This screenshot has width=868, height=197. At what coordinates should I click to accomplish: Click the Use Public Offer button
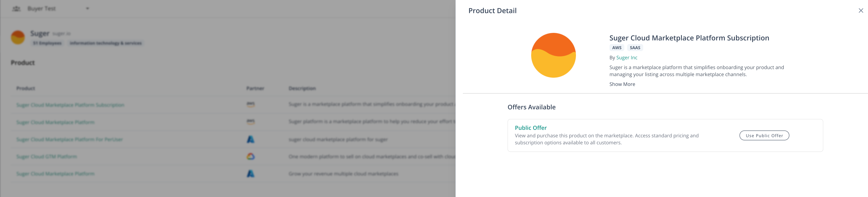point(764,135)
